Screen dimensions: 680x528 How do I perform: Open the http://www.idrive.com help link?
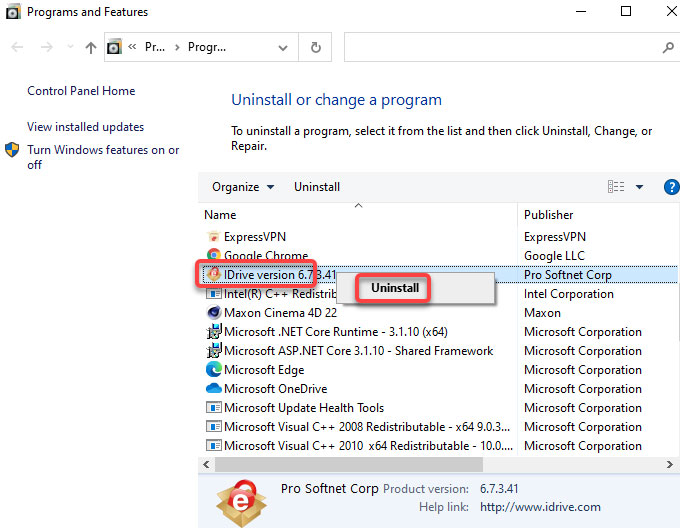(540, 507)
